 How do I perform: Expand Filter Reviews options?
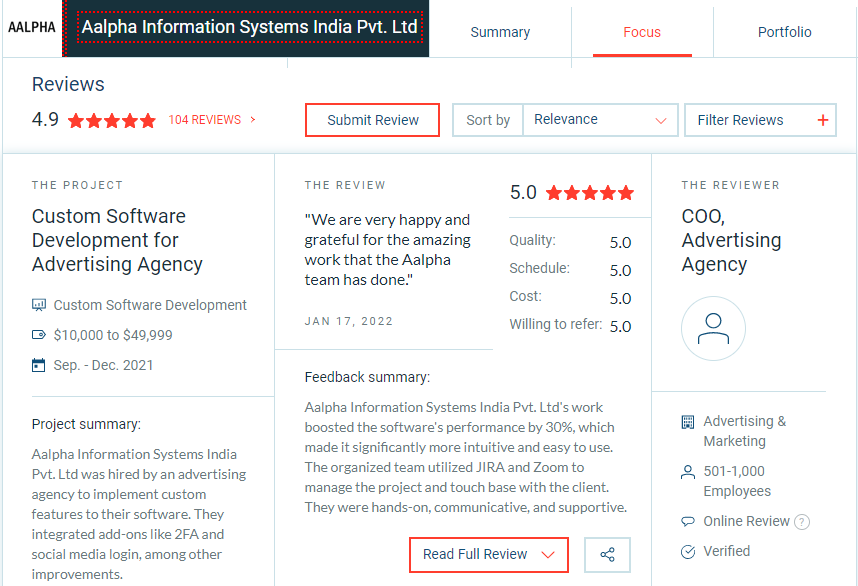[x=762, y=120]
